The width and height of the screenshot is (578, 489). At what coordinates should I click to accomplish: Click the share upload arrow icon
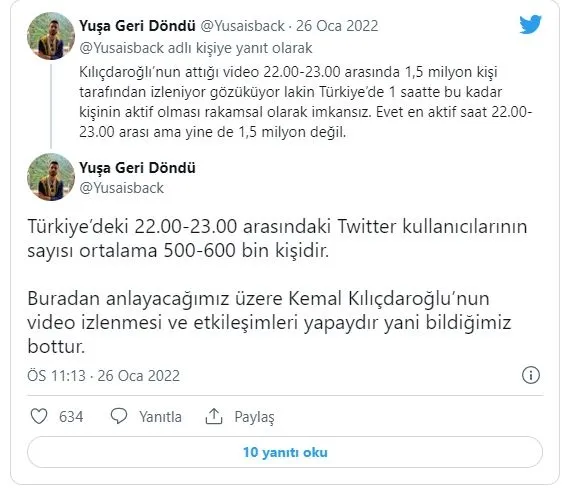(214, 416)
